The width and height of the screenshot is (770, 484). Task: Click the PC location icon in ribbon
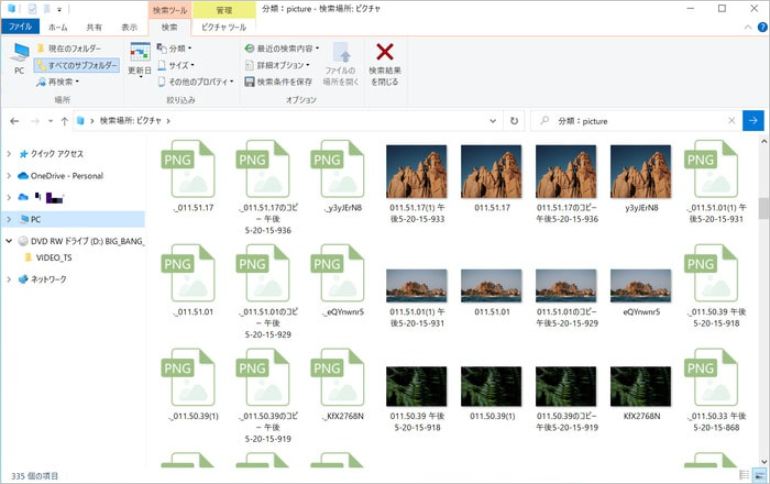point(19,58)
